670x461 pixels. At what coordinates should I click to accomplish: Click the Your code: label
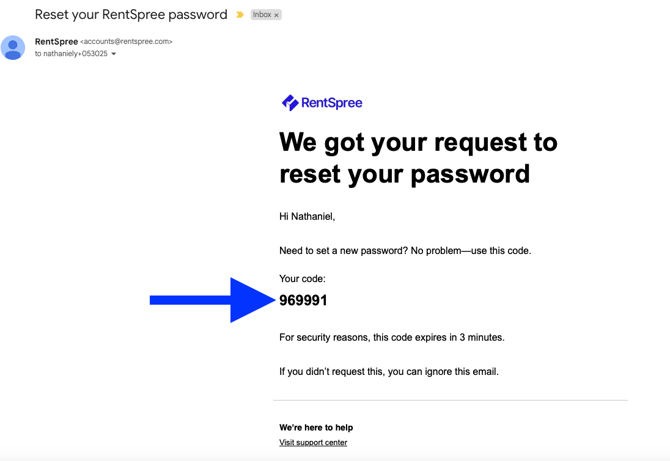pyautogui.click(x=302, y=279)
